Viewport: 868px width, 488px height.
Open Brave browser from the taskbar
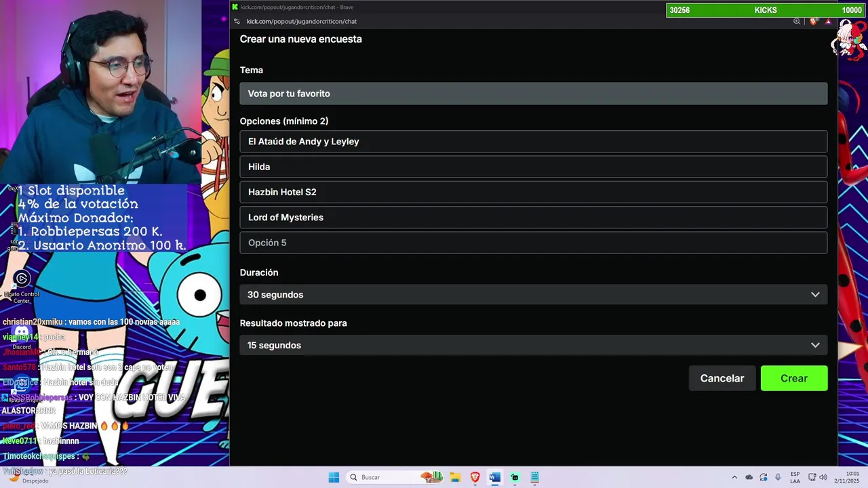(x=475, y=477)
